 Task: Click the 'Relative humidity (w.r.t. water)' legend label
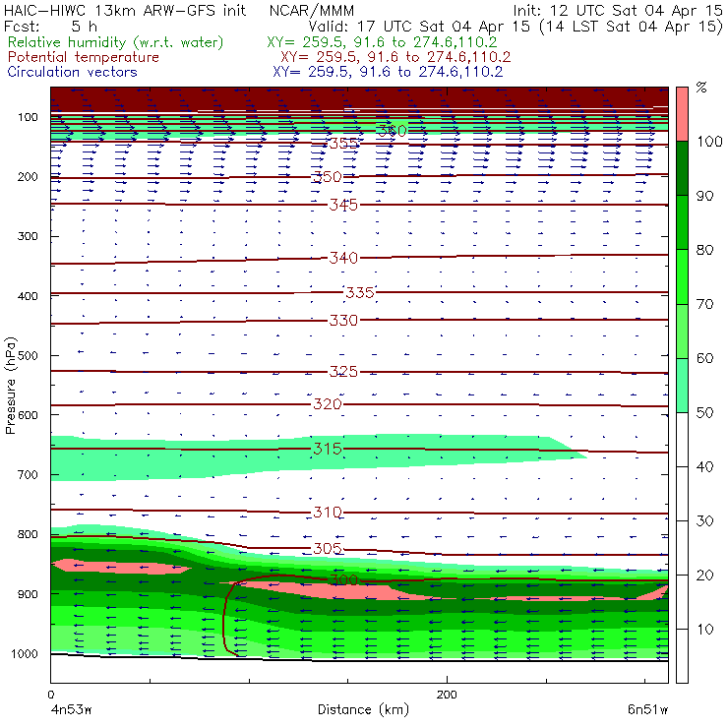pyautogui.click(x=116, y=42)
